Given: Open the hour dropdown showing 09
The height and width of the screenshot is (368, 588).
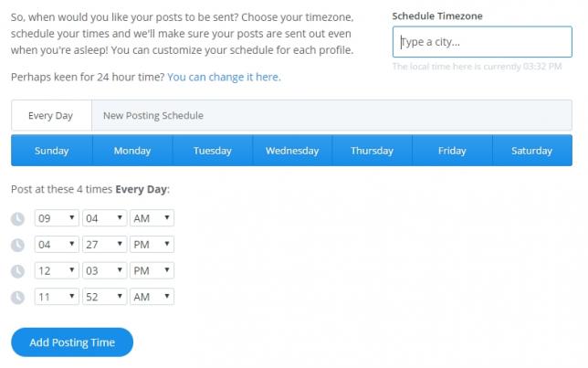Looking at the screenshot, I should click(57, 218).
